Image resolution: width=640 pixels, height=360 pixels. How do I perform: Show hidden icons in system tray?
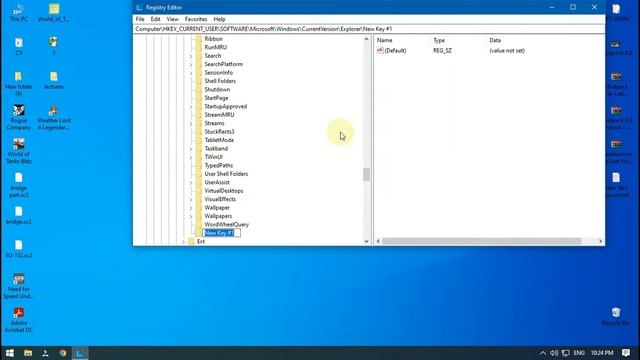tap(542, 353)
